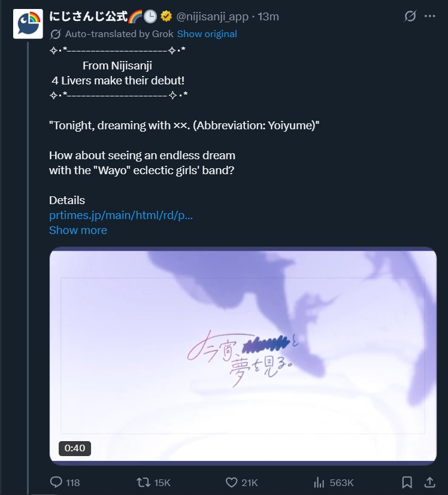Play the Yoiyume debut video
This screenshot has height=495, width=448.
point(243,356)
